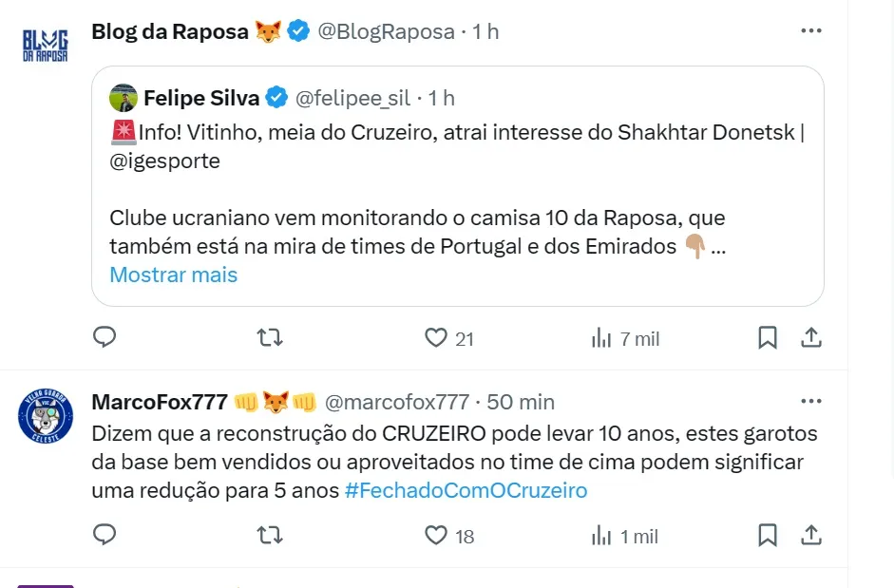Open the #FechadoComOCruzeiro hashtag
The height and width of the screenshot is (588, 894).
click(466, 490)
